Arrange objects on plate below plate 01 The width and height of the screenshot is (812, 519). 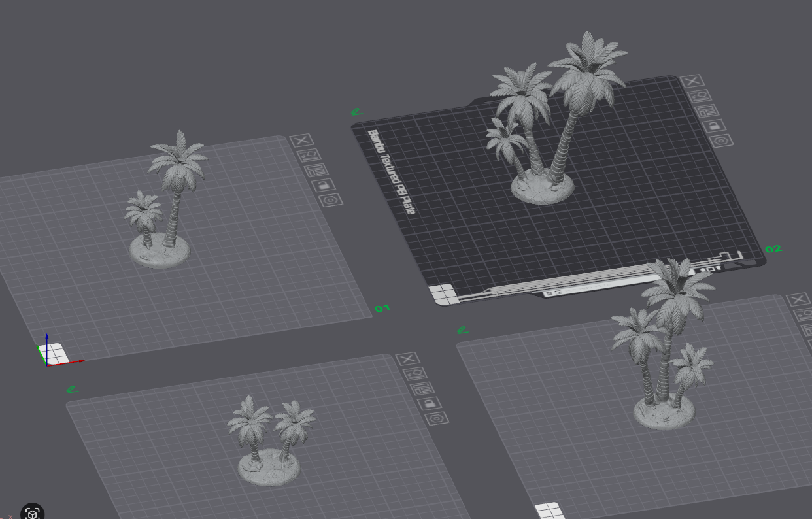[x=422, y=389]
